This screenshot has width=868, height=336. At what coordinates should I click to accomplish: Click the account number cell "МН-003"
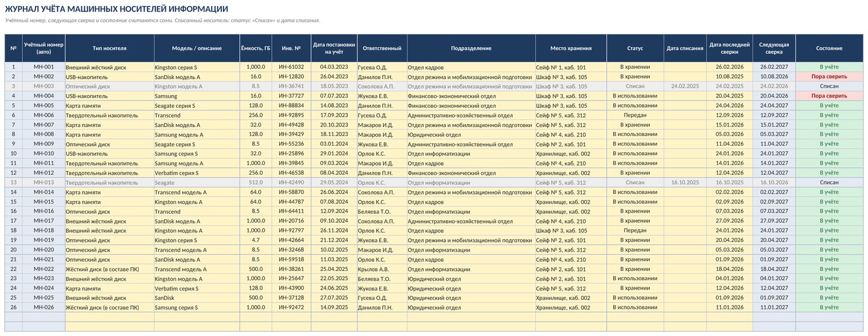click(43, 86)
